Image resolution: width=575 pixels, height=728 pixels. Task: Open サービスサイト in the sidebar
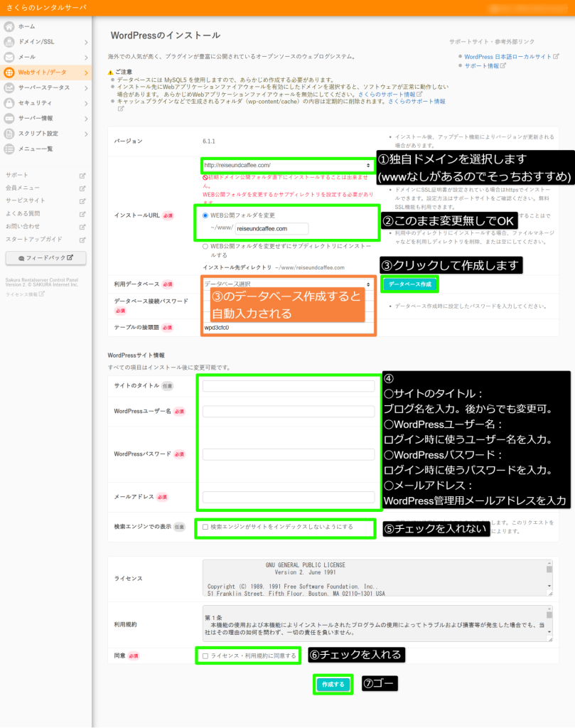pos(26,200)
